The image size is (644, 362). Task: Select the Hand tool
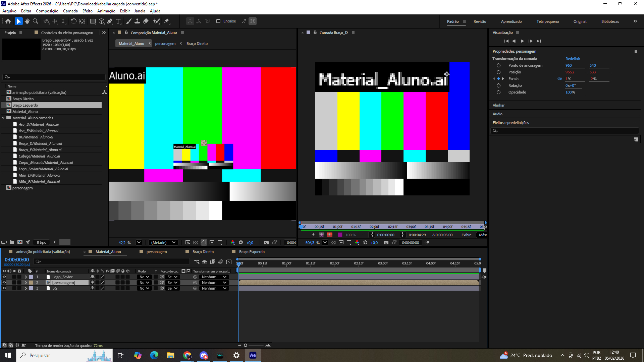click(x=27, y=21)
